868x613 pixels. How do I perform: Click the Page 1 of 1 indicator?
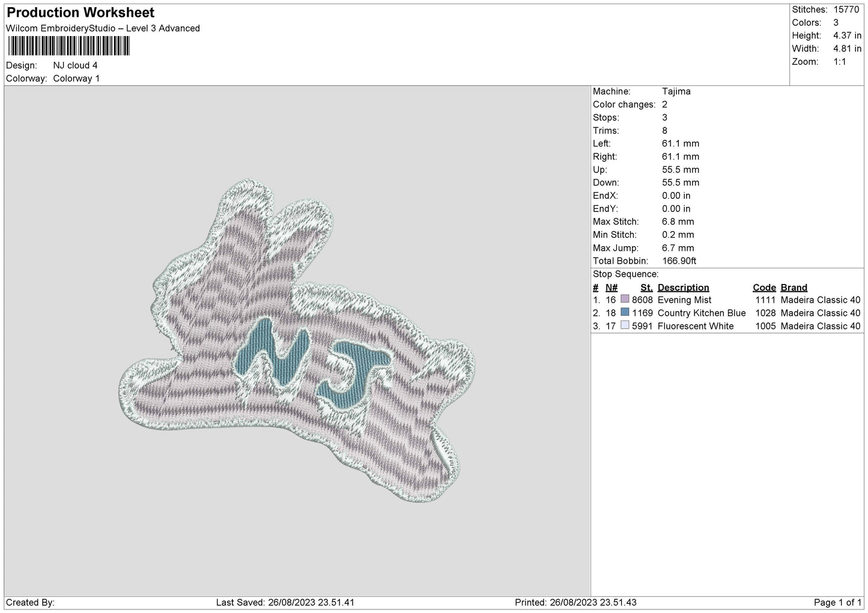pyautogui.click(x=837, y=603)
